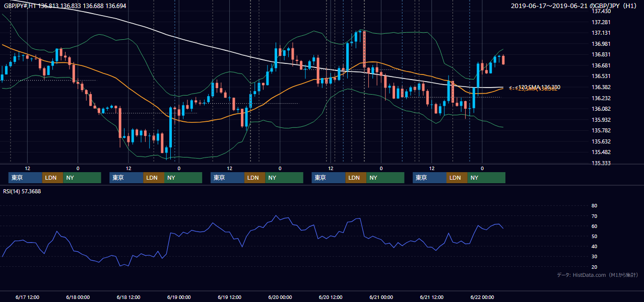This screenshot has width=644, height=302.
Task: Select the 6/19 00:00 date axis label
Action: tap(179, 297)
